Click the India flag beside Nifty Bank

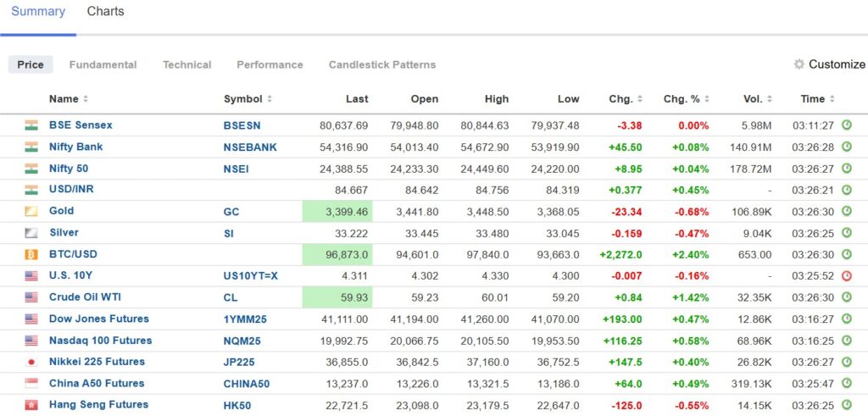pyautogui.click(x=31, y=147)
